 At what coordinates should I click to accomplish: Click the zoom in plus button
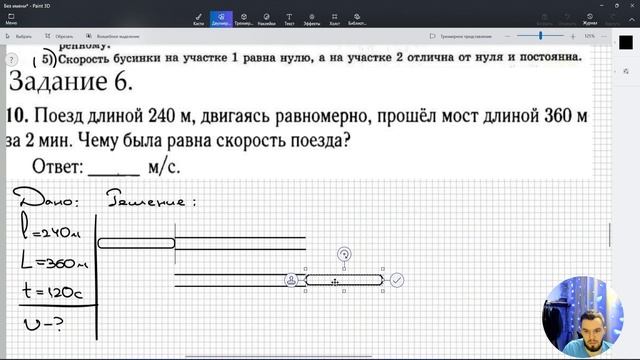[x=573, y=36]
